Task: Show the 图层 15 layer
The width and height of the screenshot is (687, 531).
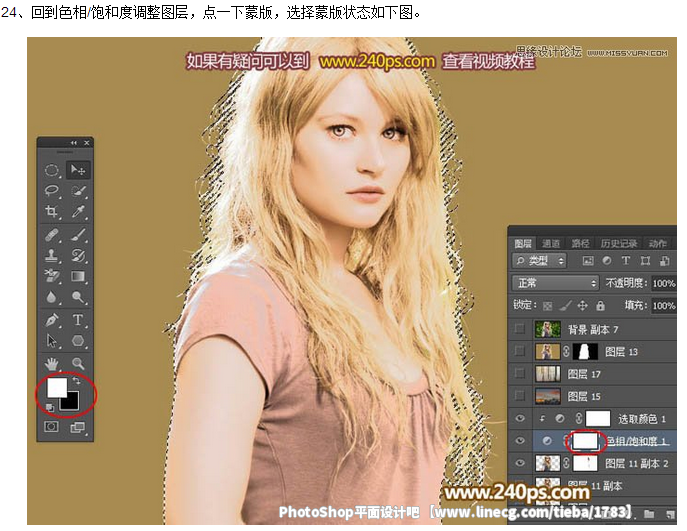Action: (520, 396)
